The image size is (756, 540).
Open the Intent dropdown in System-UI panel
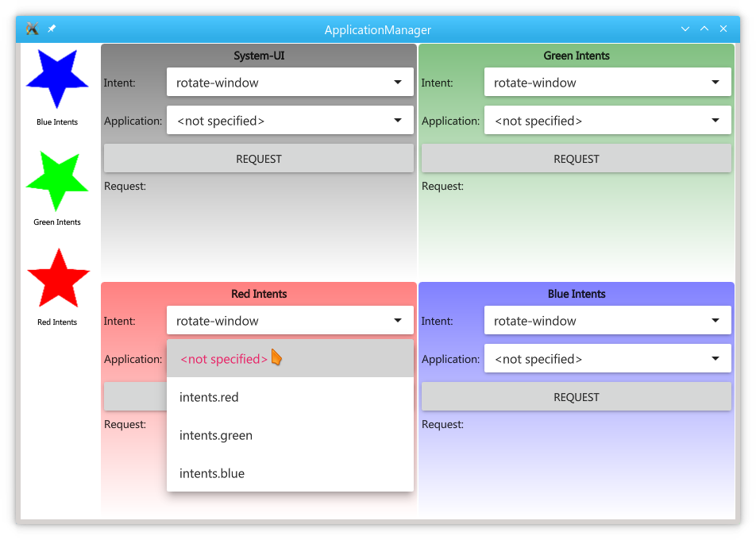[289, 82]
